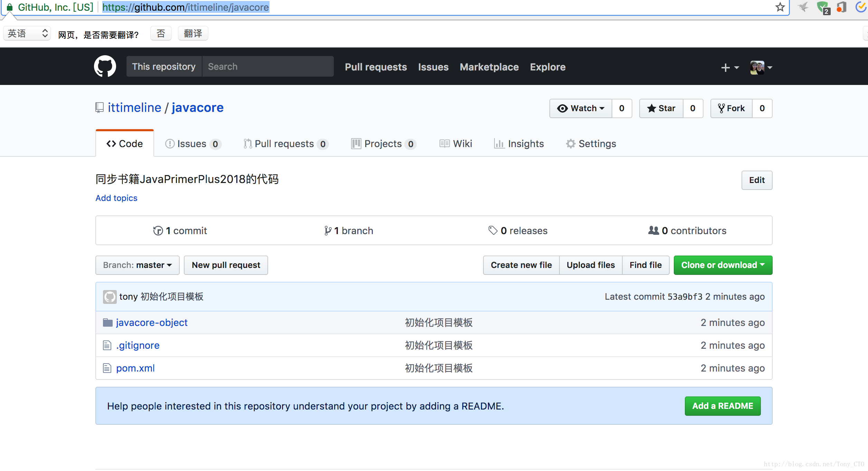Click Add topics link
The image size is (868, 471).
pos(116,198)
